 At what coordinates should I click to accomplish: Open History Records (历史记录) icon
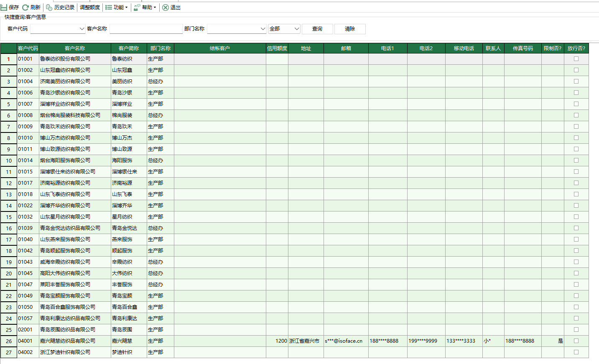[x=49, y=8]
